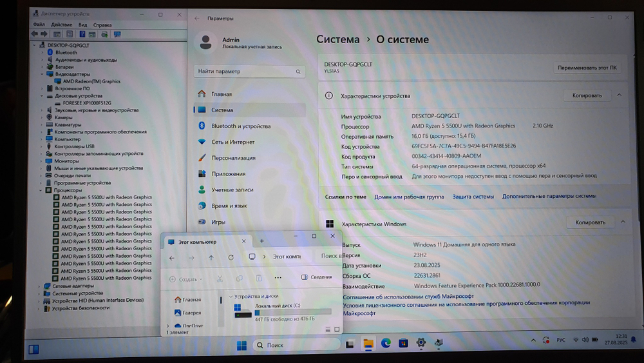Select the FORESEE XP1000F512G disk
The width and height of the screenshot is (644, 363).
[87, 103]
